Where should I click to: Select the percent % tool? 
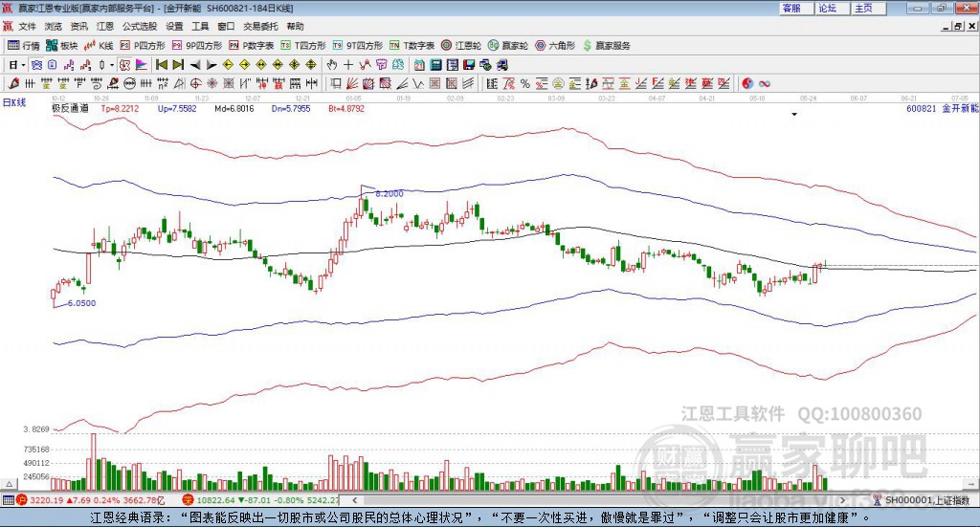[525, 83]
